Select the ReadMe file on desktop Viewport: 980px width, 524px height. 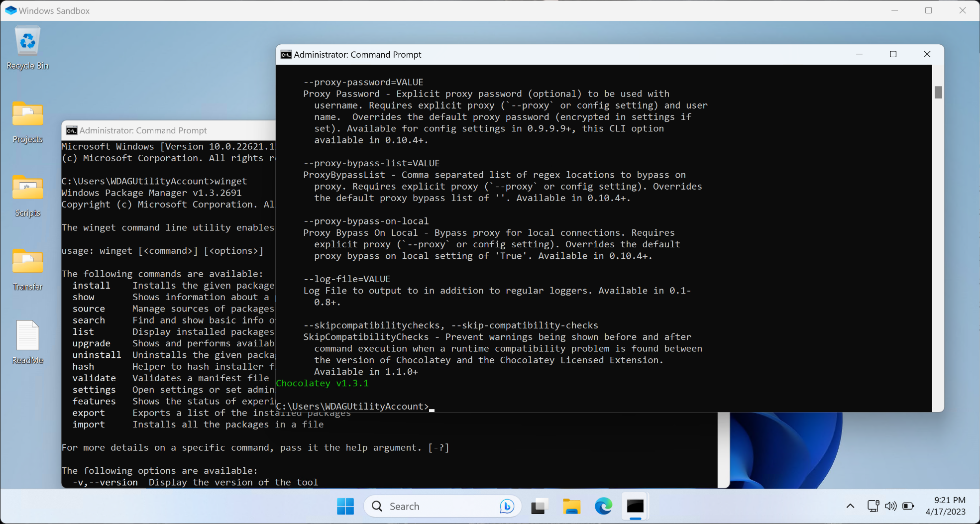pos(27,342)
